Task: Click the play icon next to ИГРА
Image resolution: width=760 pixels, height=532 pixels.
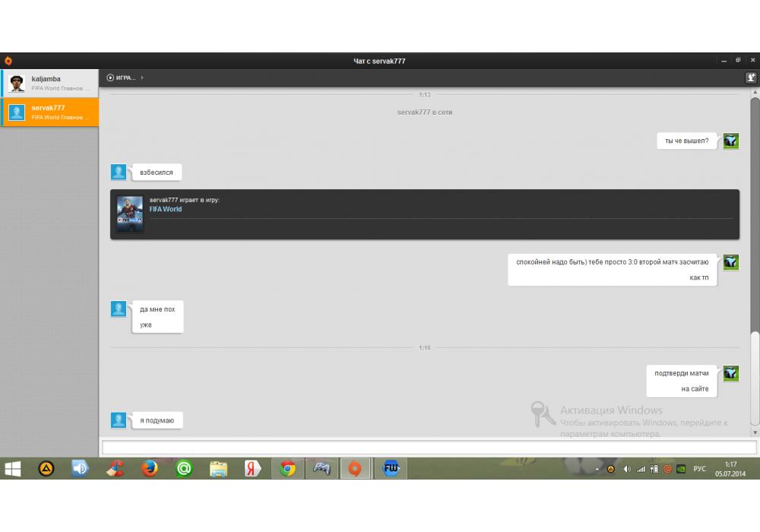Action: click(110, 78)
